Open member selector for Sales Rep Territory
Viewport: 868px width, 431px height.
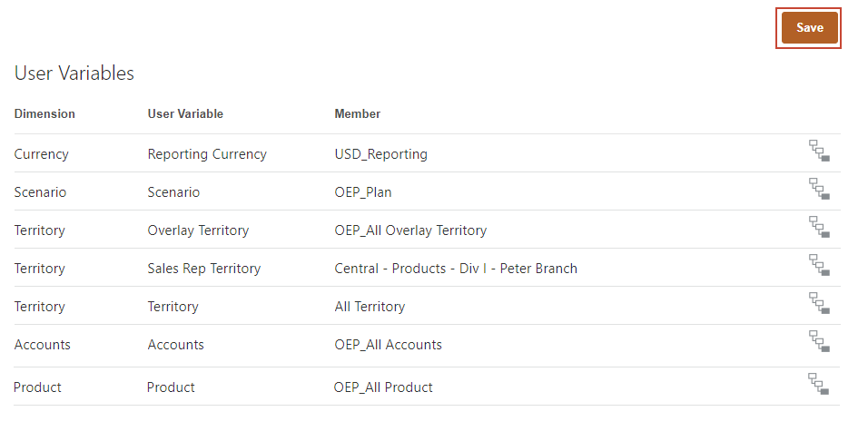coord(820,266)
